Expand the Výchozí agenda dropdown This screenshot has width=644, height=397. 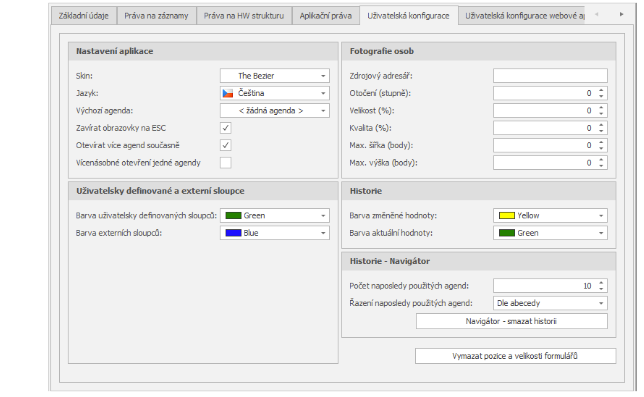pos(275,110)
